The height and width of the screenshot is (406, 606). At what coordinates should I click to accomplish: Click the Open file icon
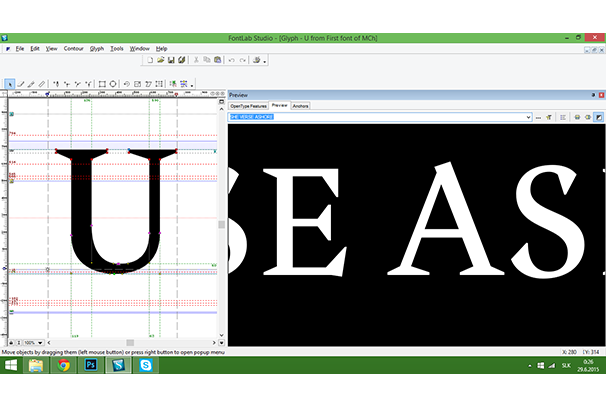click(x=160, y=60)
